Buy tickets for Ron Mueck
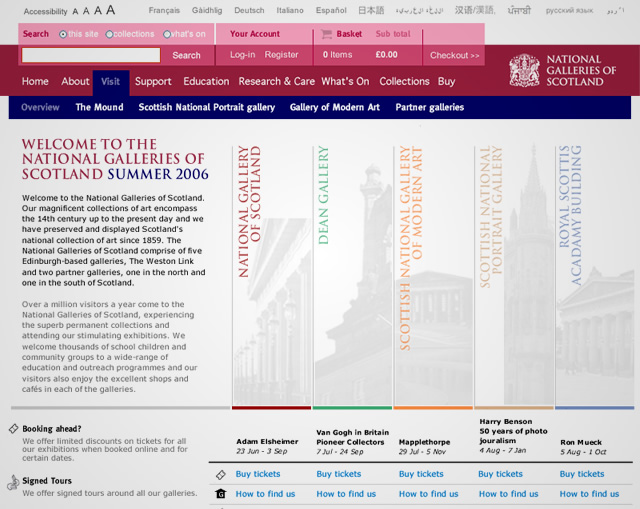This screenshot has height=509, width=640. tap(582, 474)
